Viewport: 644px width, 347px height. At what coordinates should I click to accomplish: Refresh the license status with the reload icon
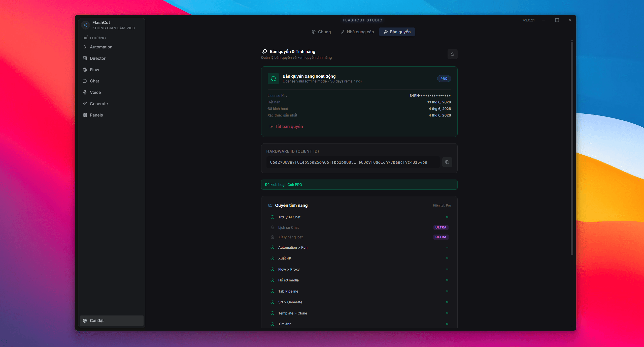pyautogui.click(x=452, y=54)
